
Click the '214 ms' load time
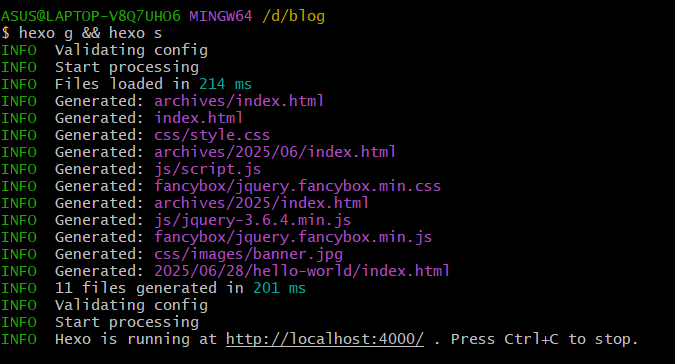(225, 84)
